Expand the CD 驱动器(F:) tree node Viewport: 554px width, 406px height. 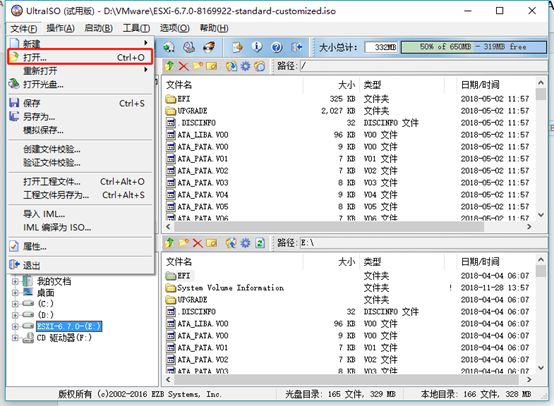[x=15, y=337]
